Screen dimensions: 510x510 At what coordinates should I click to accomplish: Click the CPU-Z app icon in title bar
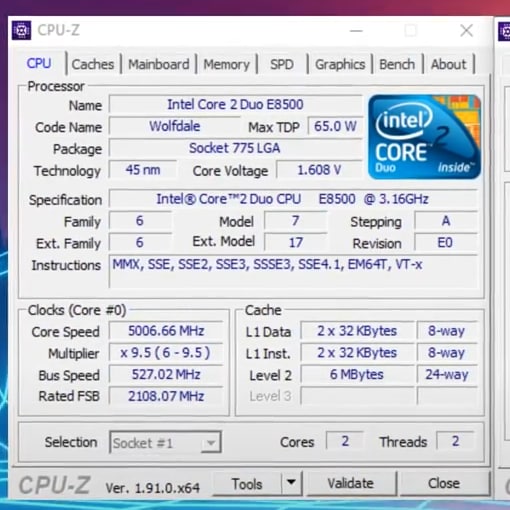21,31
